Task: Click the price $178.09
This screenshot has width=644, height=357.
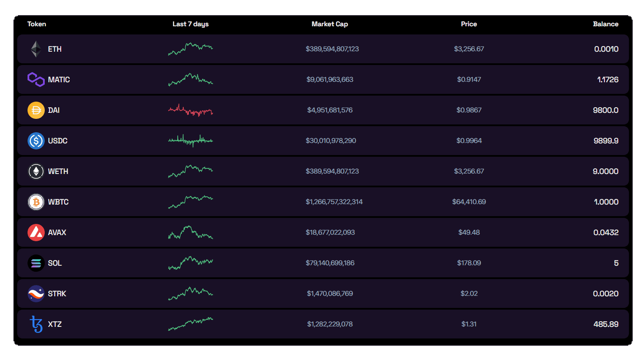Action: coord(469,263)
